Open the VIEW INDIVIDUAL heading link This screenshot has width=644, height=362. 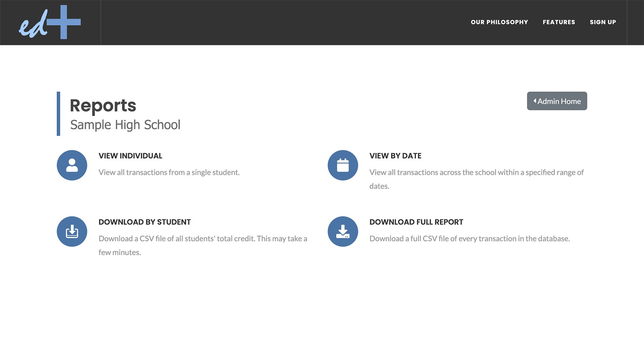coord(130,156)
